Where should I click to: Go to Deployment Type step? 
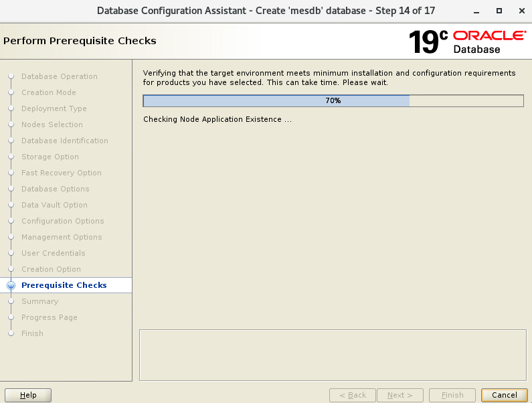pos(54,108)
